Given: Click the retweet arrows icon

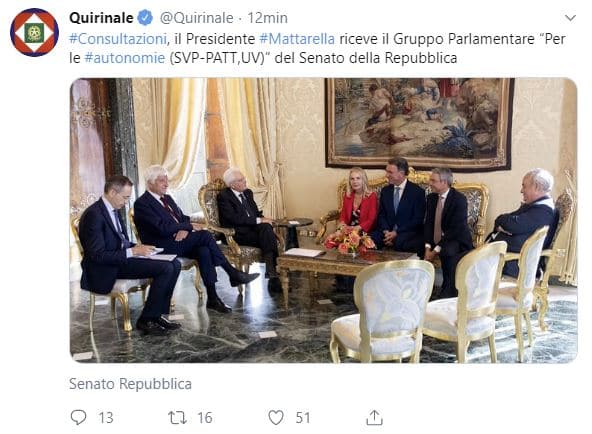Looking at the screenshot, I should point(177,417).
